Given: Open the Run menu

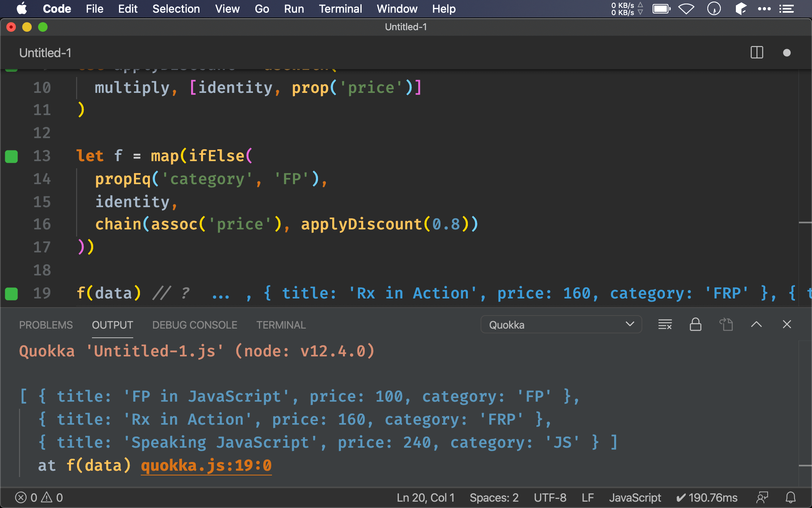Looking at the screenshot, I should (294, 9).
